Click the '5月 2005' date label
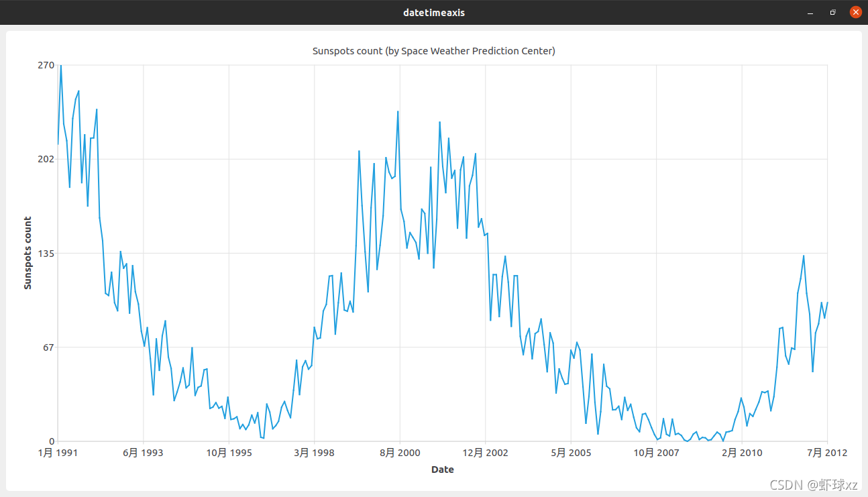Screen dimensions: 868x497 pos(571,453)
